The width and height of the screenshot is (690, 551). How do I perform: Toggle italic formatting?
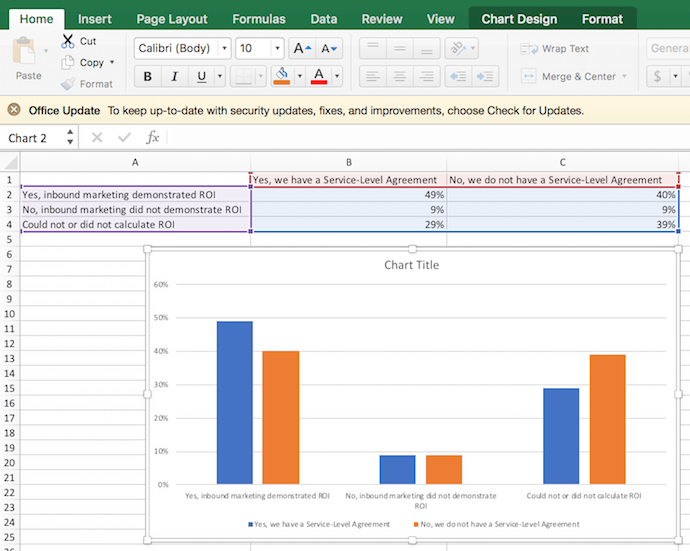point(175,77)
